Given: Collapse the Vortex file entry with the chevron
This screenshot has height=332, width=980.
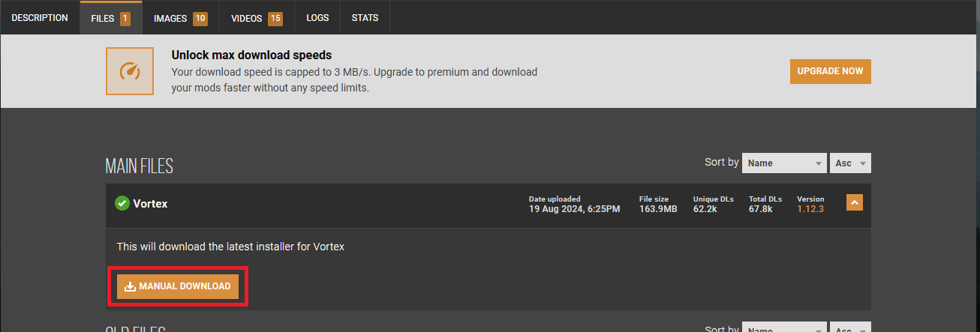Looking at the screenshot, I should point(854,203).
